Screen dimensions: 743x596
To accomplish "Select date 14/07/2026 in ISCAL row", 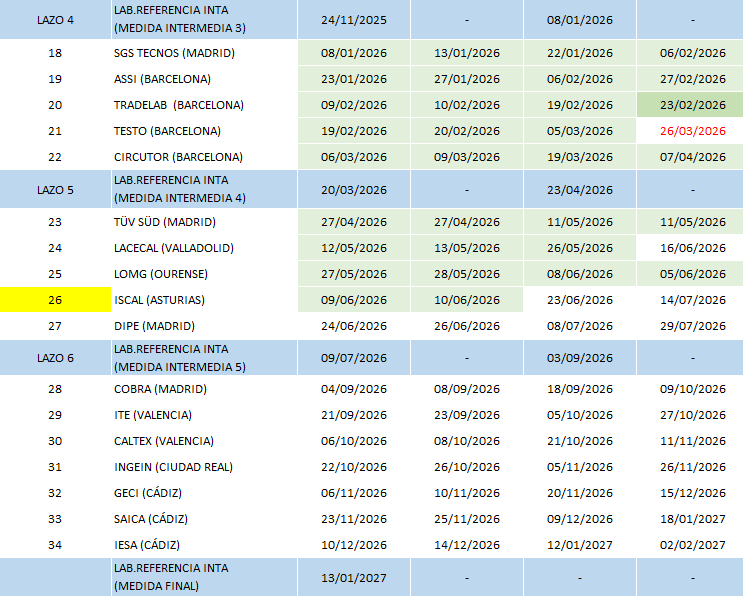I will (x=692, y=300).
